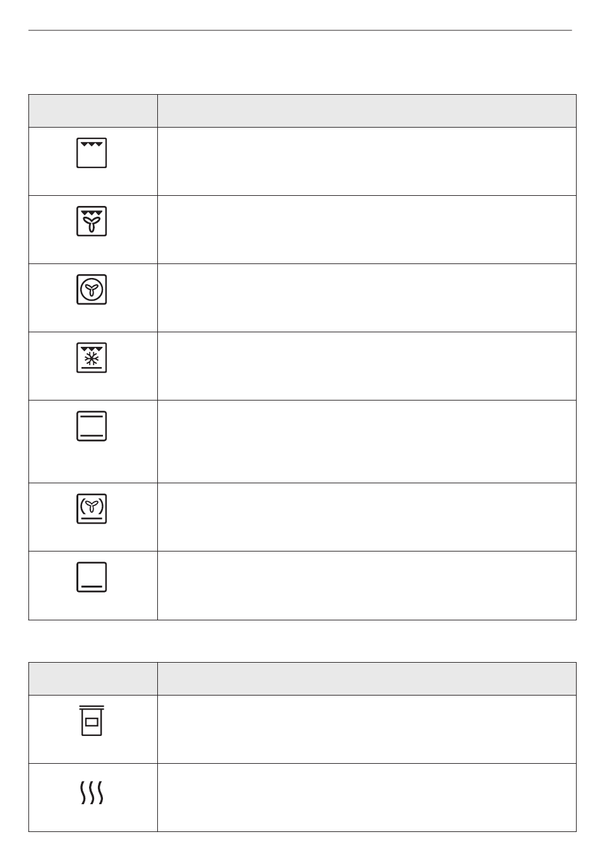Click the grill icon with three triangles
Image resolution: width=600 pixels, height=868 pixels.
point(92,153)
